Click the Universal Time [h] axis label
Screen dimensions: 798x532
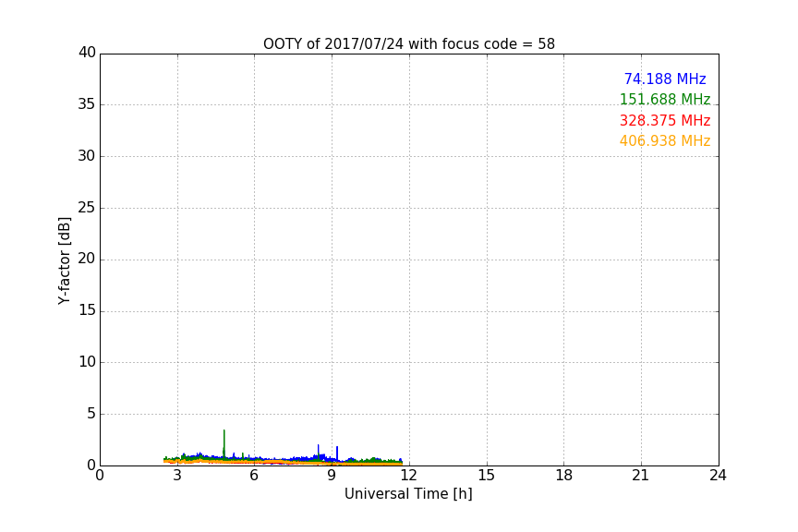(x=408, y=494)
